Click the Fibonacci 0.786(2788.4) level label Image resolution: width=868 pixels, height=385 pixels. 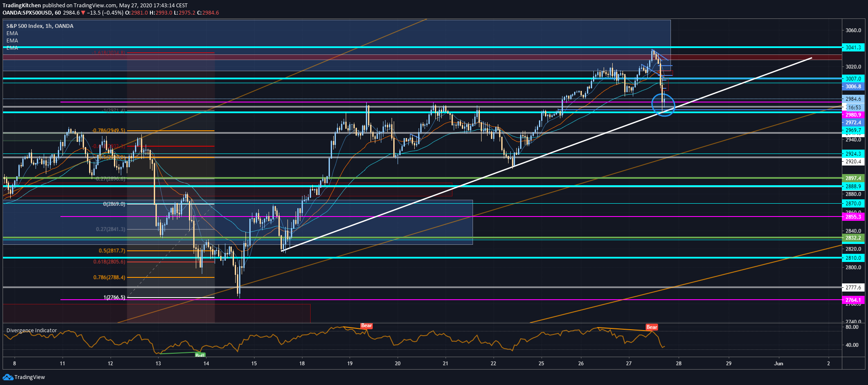click(109, 277)
